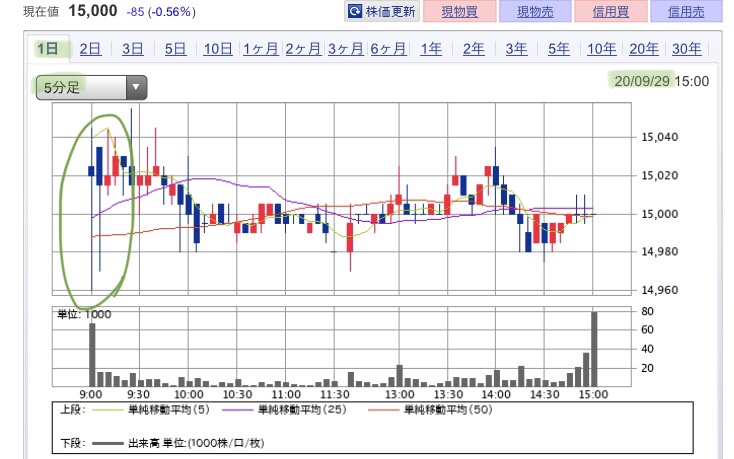Click the 15,040 price axis label
734x459 pixels.
pyautogui.click(x=660, y=137)
